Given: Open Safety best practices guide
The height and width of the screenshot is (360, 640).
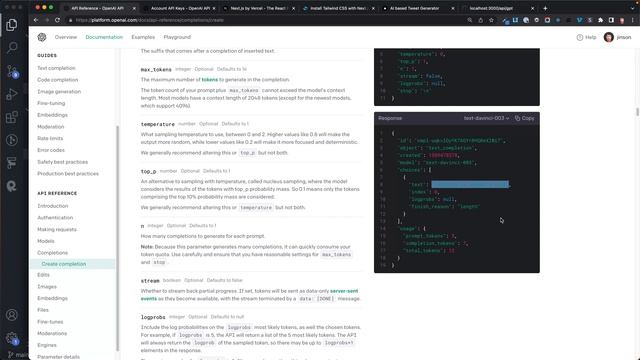Looking at the screenshot, I should 62,162.
